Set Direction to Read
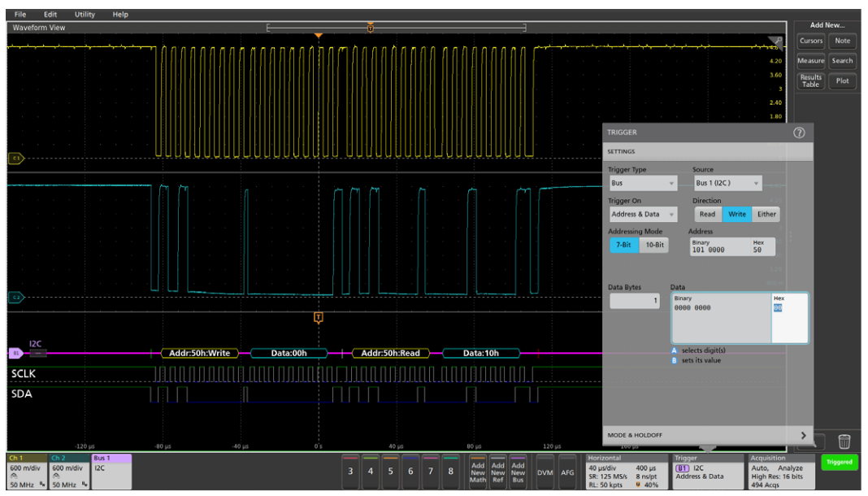 pyautogui.click(x=707, y=214)
